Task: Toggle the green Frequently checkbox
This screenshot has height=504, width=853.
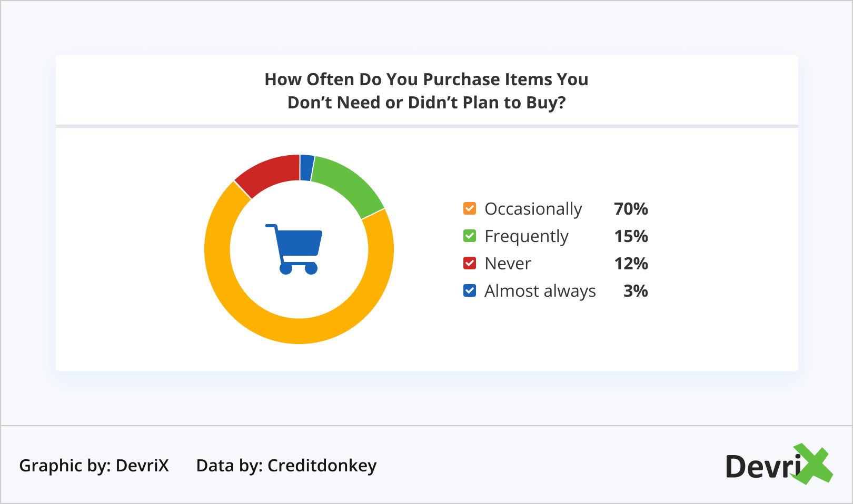Action: 470,236
